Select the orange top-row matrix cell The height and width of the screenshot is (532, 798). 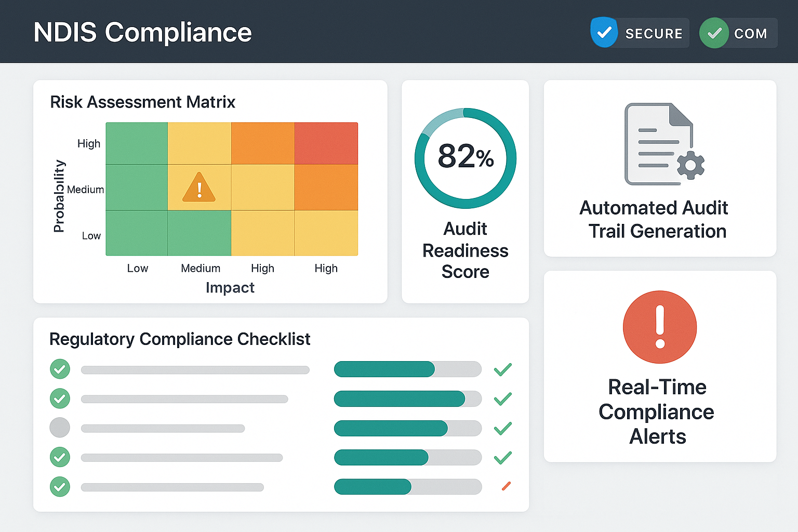(x=263, y=143)
